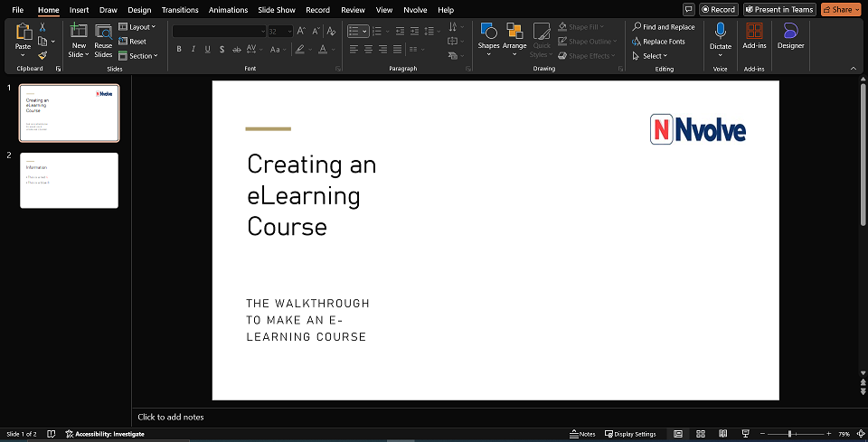Click the font color A swatch
The width and height of the screenshot is (868, 442).
click(323, 49)
